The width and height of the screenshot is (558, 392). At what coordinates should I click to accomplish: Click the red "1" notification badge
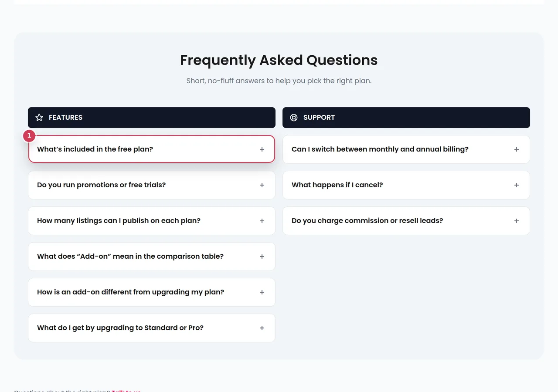pos(29,135)
